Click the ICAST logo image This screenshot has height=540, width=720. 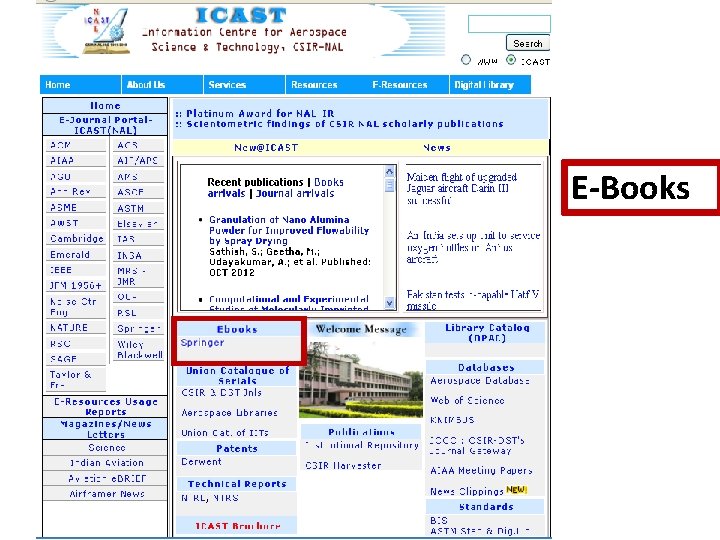(x=106, y=31)
